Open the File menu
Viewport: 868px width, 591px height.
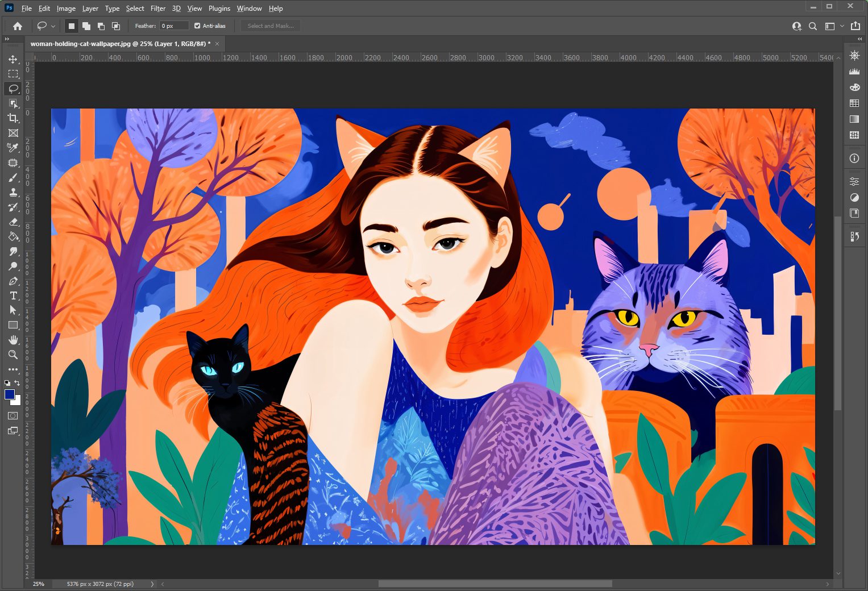click(x=27, y=9)
